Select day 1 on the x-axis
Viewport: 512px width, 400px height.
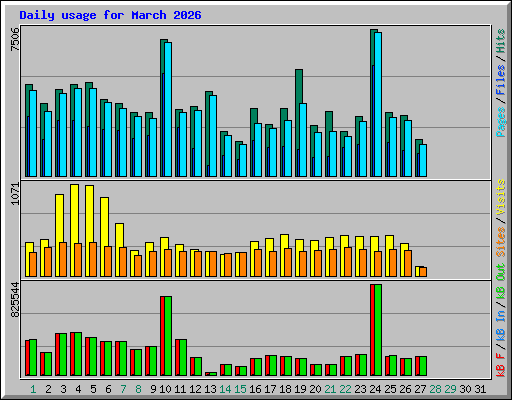pos(33,389)
